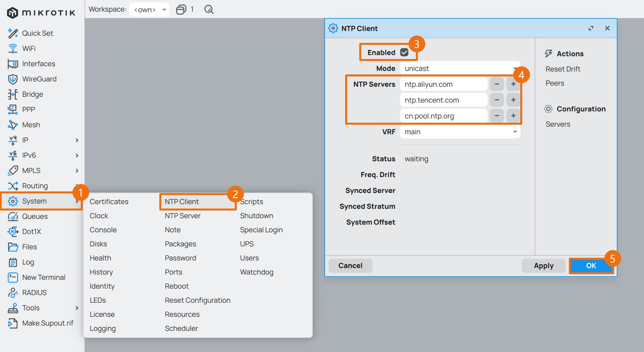Image resolution: width=644 pixels, height=352 pixels.
Task: Click the Tools icon in sidebar
Action: coord(13,308)
